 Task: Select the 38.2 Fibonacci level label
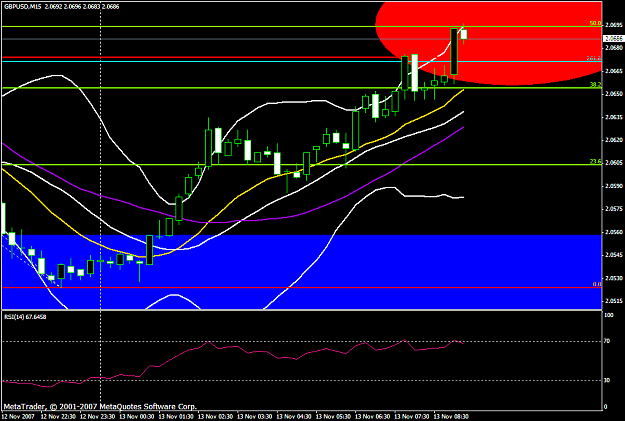click(x=596, y=85)
